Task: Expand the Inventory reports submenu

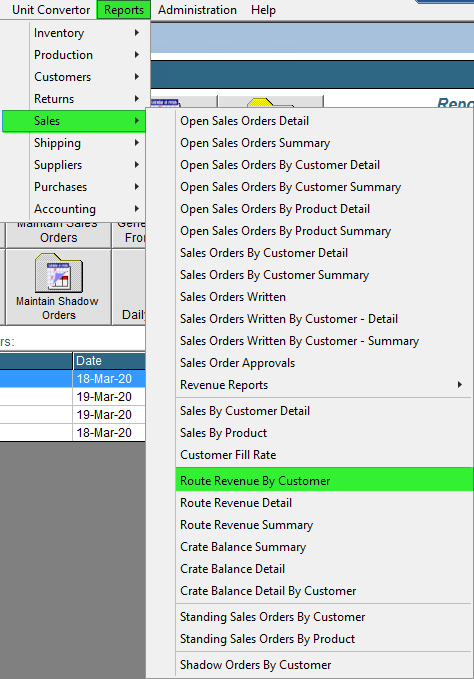Action: point(74,33)
